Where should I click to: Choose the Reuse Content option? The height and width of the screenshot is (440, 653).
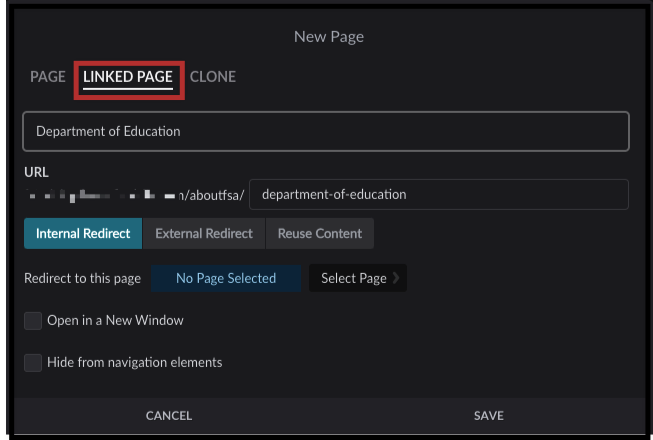click(x=320, y=233)
